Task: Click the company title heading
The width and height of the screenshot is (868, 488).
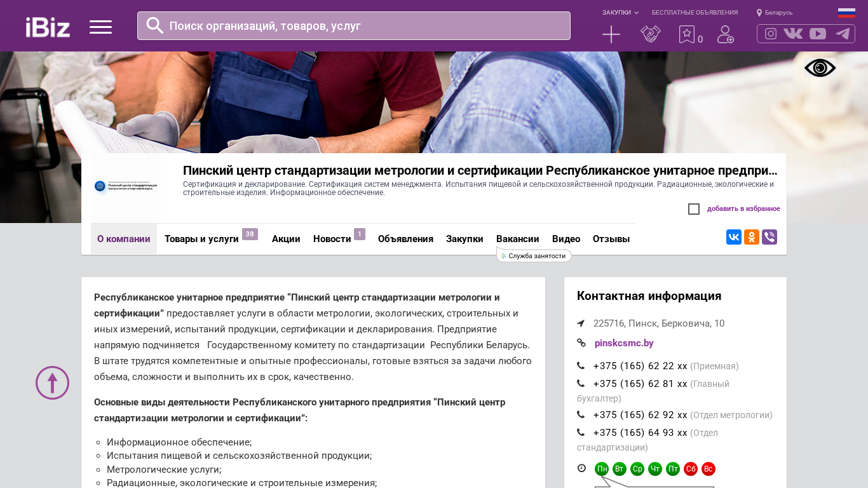Action: click(480, 170)
